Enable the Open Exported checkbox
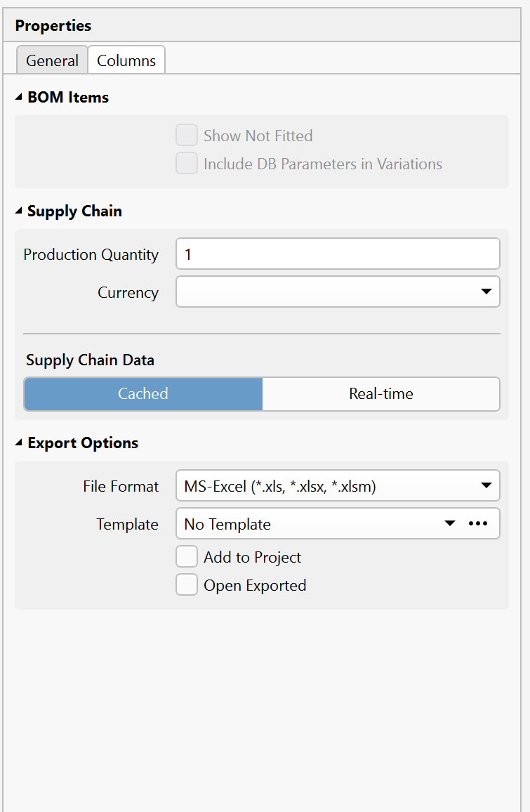Image resolution: width=530 pixels, height=812 pixels. click(x=187, y=585)
